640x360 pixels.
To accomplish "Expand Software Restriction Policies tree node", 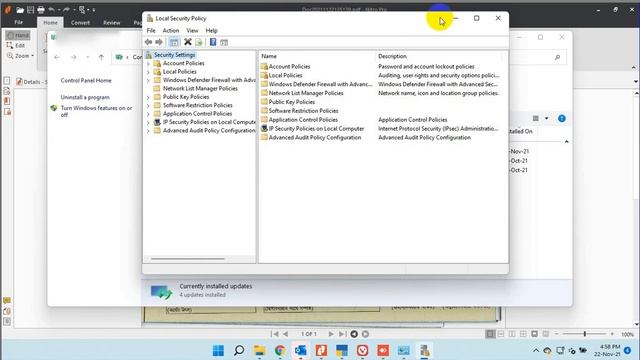I will pyautogui.click(x=148, y=106).
